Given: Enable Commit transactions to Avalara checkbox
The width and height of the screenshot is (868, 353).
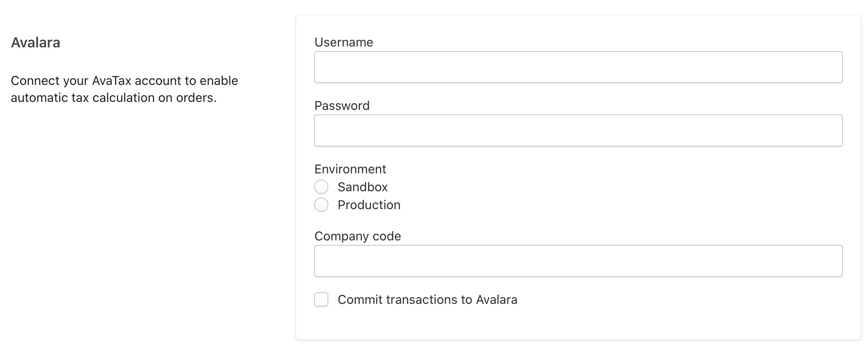Looking at the screenshot, I should point(321,299).
